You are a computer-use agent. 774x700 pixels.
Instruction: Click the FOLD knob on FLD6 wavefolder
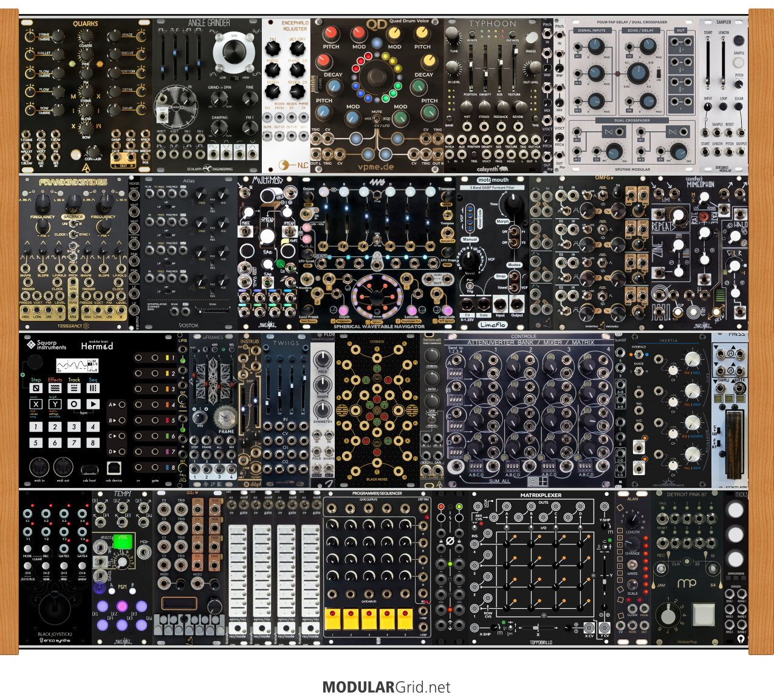tap(323, 360)
